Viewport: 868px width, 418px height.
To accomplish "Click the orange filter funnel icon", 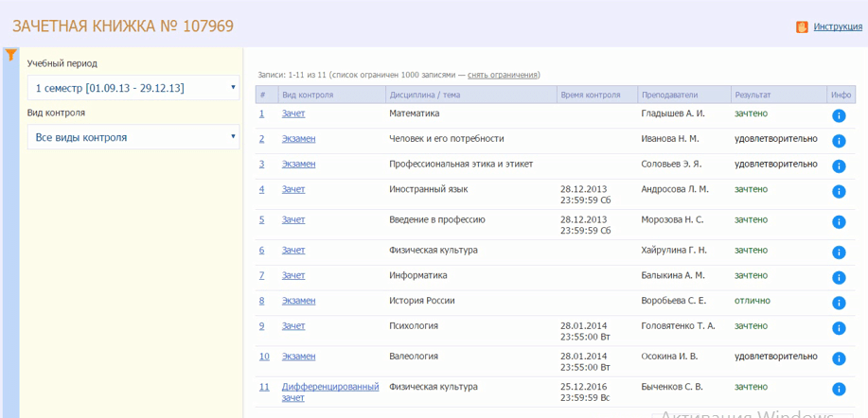I will point(10,55).
